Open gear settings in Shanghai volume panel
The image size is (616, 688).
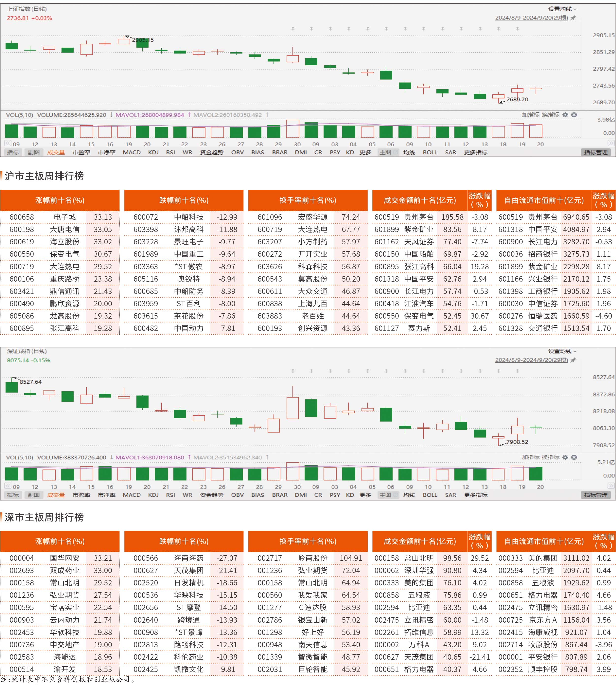pyautogui.click(x=565, y=115)
